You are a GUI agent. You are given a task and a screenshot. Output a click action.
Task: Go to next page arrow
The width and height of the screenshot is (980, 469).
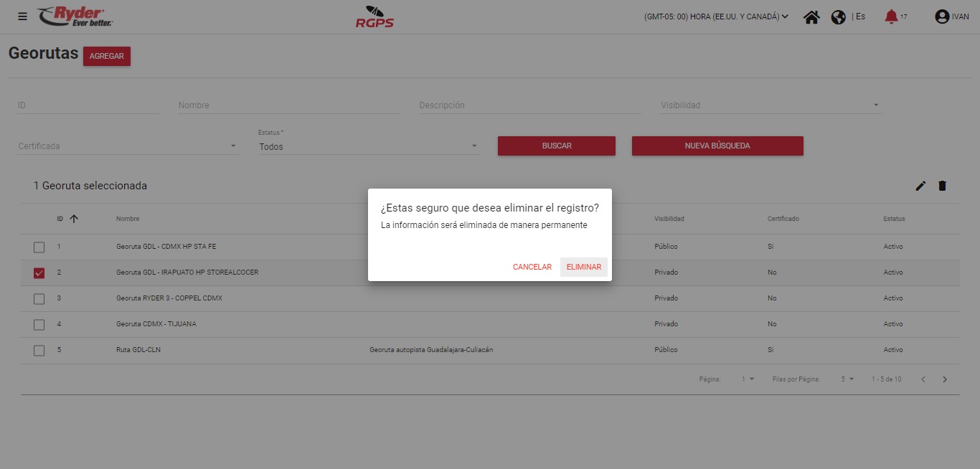945,379
